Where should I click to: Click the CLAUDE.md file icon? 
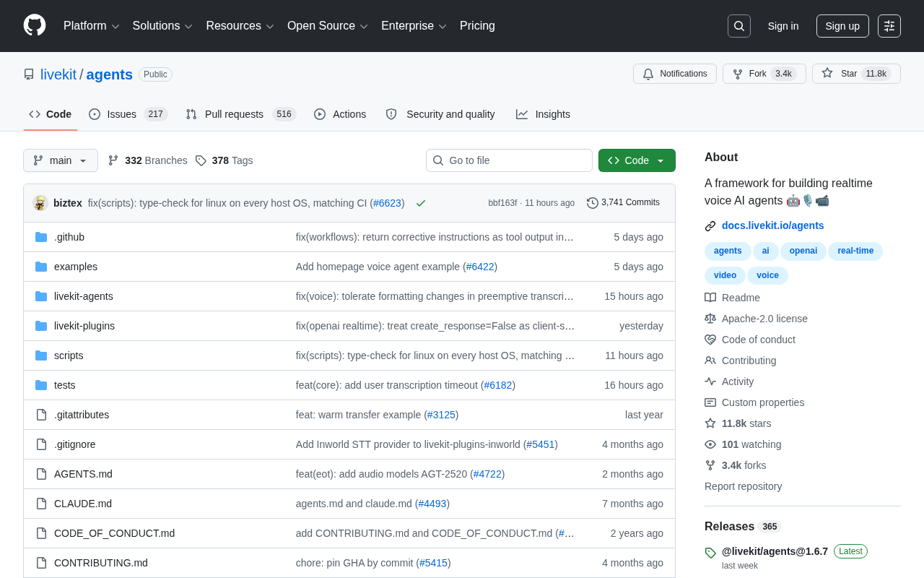41,504
